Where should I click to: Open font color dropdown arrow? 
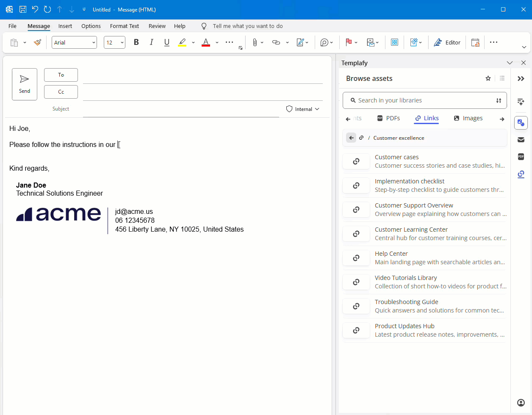click(217, 43)
